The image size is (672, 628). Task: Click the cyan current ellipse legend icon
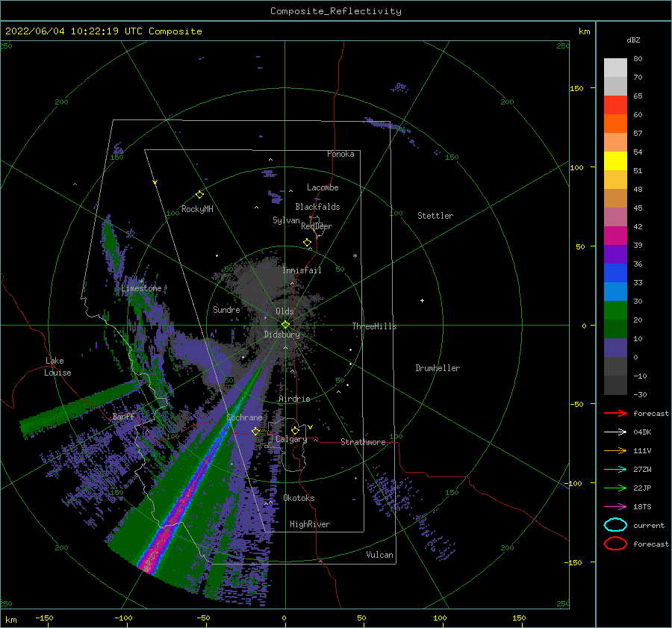(615, 525)
